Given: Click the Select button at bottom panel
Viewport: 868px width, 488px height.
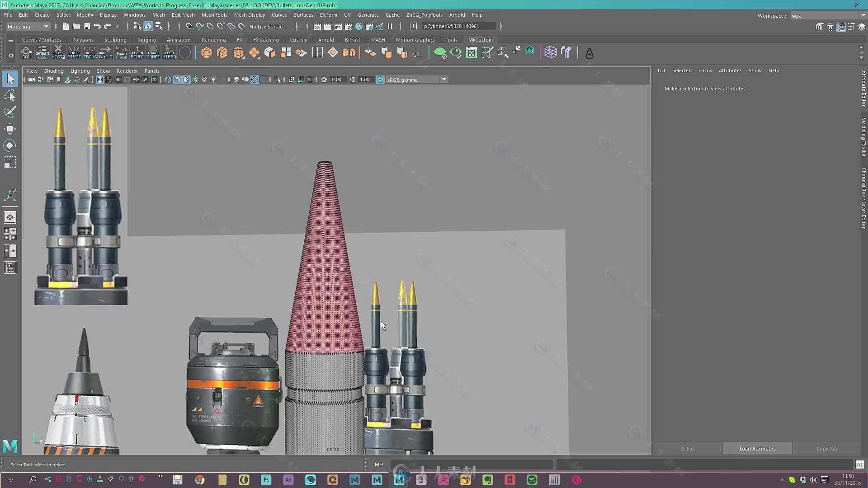Looking at the screenshot, I should coord(687,448).
